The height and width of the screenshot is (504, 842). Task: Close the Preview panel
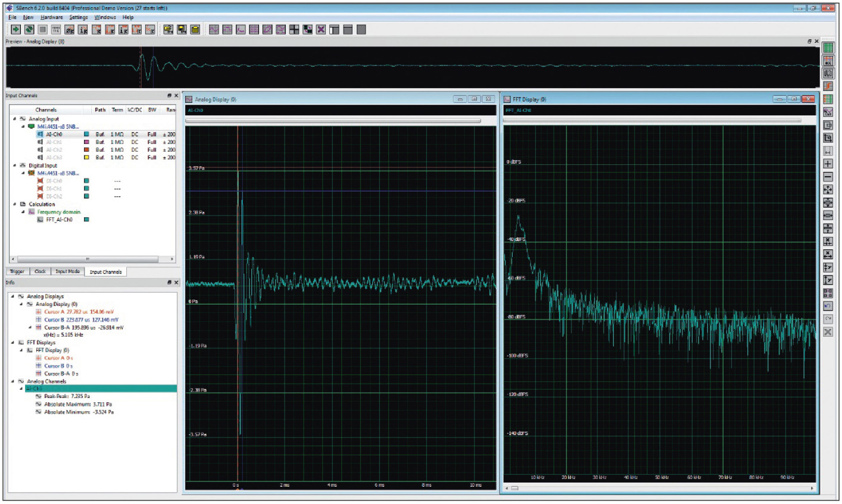[x=816, y=41]
